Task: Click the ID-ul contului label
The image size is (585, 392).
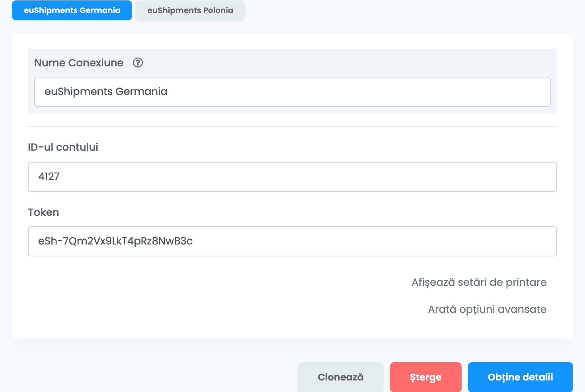Action: [x=63, y=147]
